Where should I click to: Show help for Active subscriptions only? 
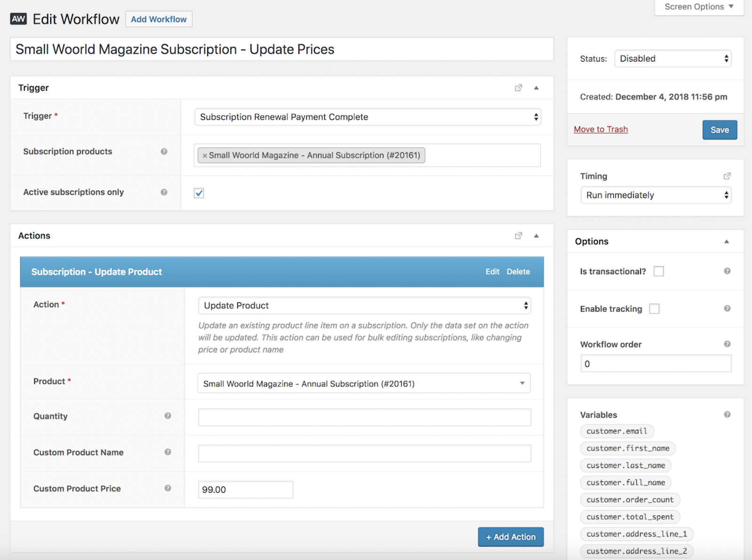pos(164,192)
